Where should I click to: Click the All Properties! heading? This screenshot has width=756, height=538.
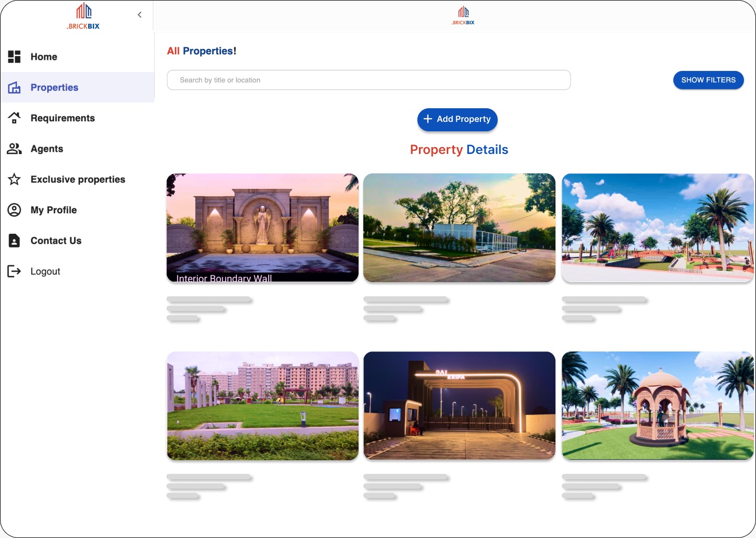tap(202, 51)
